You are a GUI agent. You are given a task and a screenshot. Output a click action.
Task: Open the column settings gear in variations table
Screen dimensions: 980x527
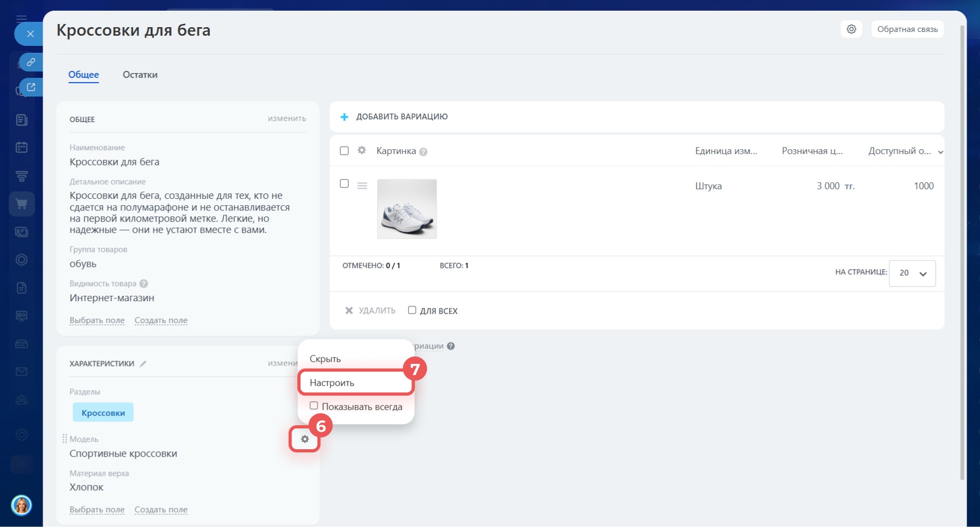pos(362,151)
